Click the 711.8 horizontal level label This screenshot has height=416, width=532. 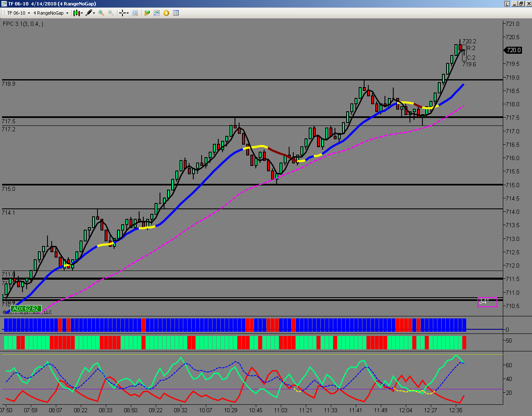(x=8, y=274)
